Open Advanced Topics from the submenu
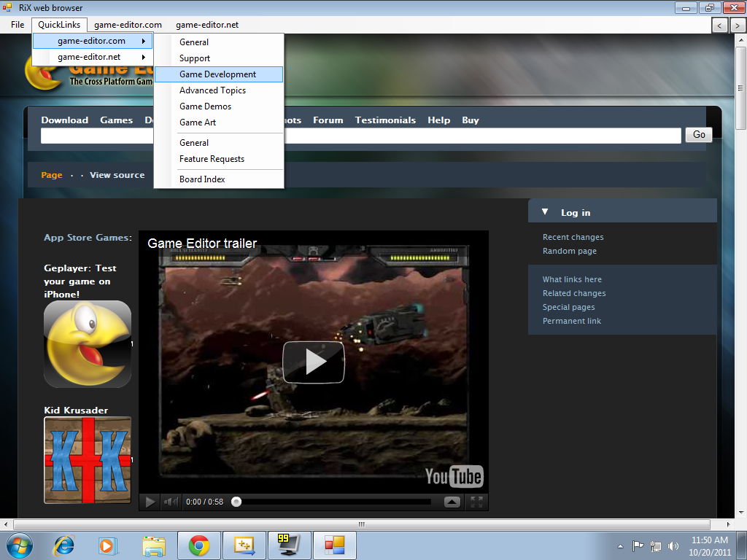Viewport: 747px width, 560px height. pyautogui.click(x=219, y=90)
